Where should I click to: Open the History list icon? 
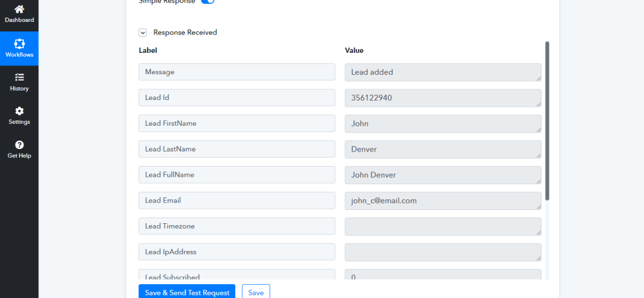[x=19, y=77]
